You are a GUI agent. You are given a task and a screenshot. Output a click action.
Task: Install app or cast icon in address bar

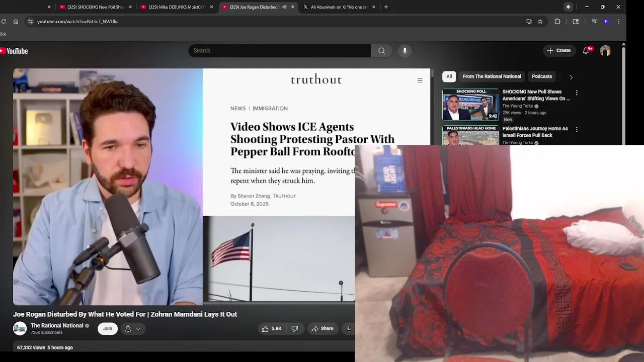click(529, 22)
